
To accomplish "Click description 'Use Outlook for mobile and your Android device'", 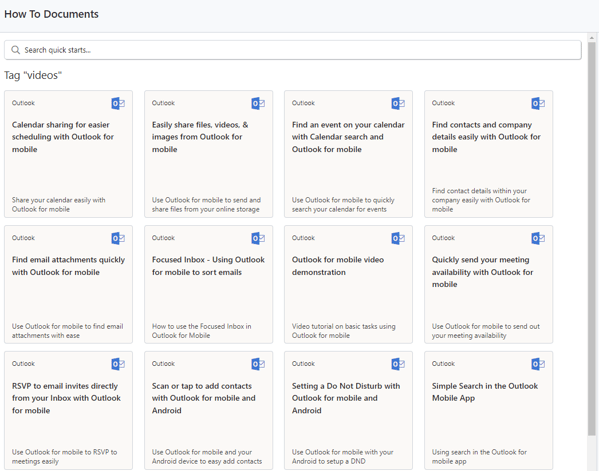I will tap(207, 456).
